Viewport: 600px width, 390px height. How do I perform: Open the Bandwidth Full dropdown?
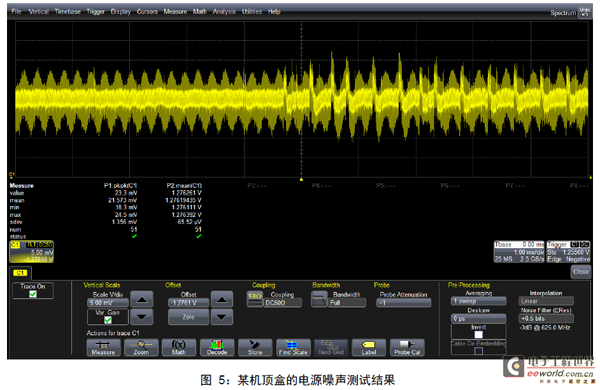pyautogui.click(x=347, y=303)
